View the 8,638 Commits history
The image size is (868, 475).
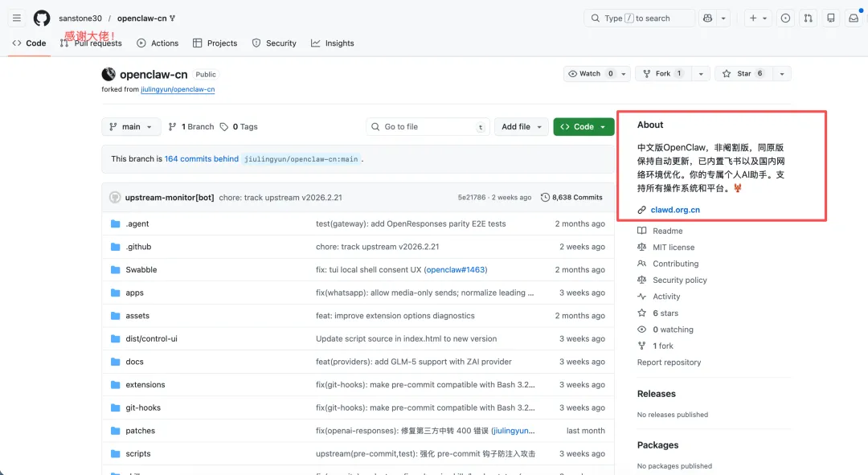pos(571,198)
